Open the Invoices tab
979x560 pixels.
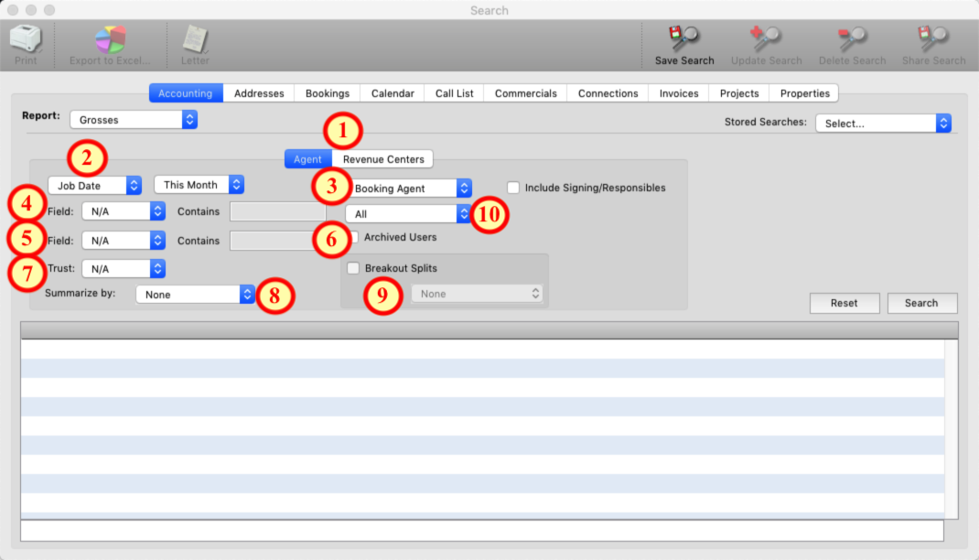pyautogui.click(x=678, y=93)
